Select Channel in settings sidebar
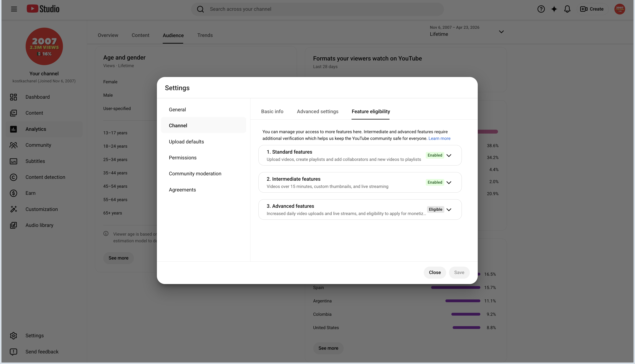 pyautogui.click(x=203, y=125)
